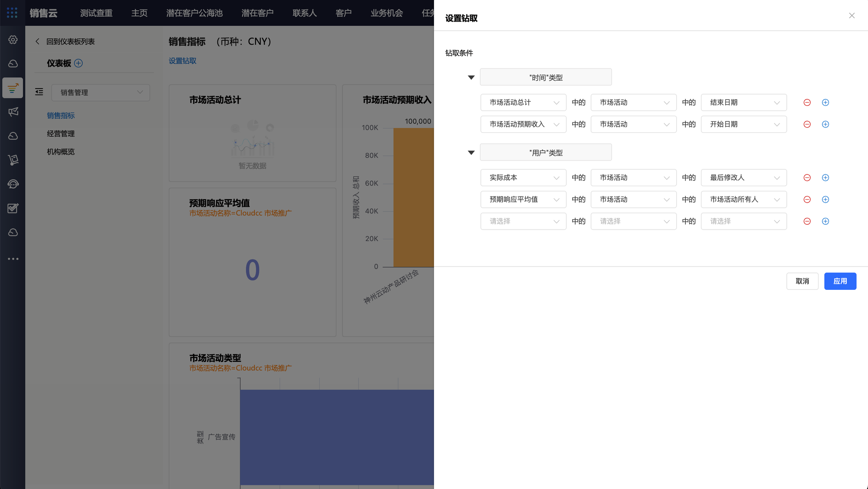Remove the empty 请选择 condition row
This screenshot has width=868, height=489.
click(x=807, y=221)
